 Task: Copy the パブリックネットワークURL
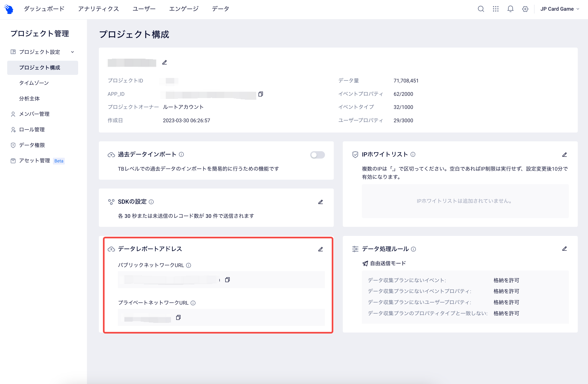tap(228, 280)
